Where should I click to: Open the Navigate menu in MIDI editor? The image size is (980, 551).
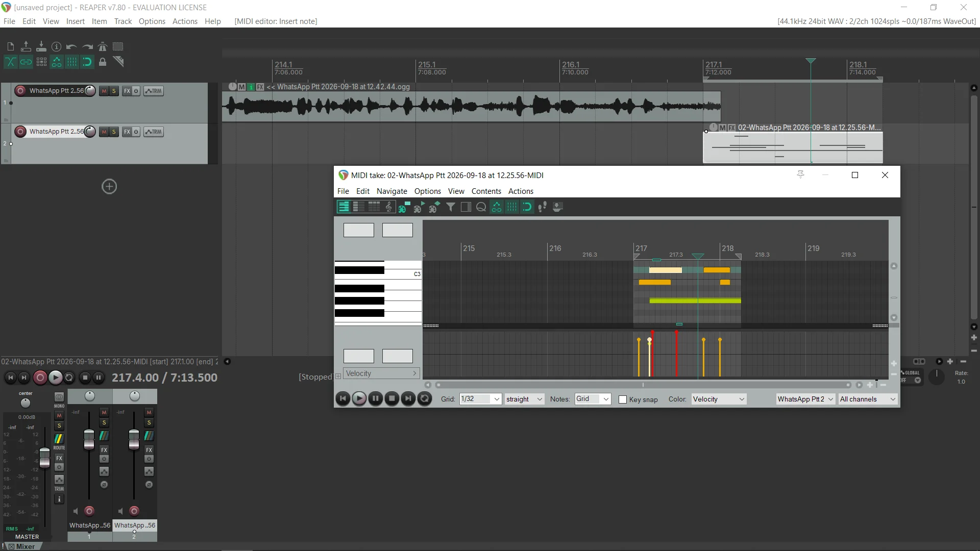(x=392, y=191)
